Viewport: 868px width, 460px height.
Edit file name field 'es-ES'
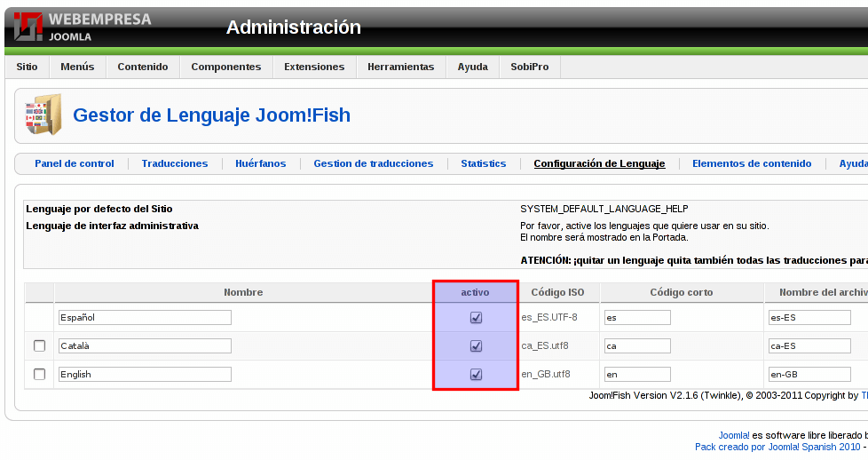(x=810, y=318)
